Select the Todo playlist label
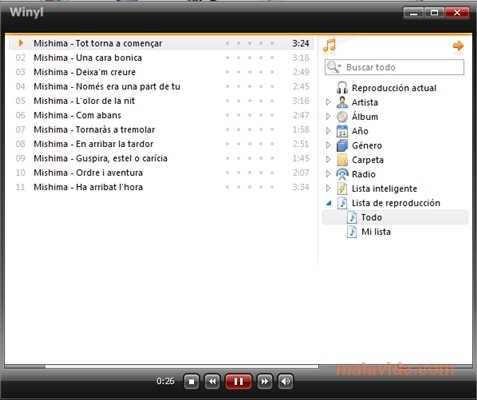Viewport: 477px width, 400px height. 371,217
